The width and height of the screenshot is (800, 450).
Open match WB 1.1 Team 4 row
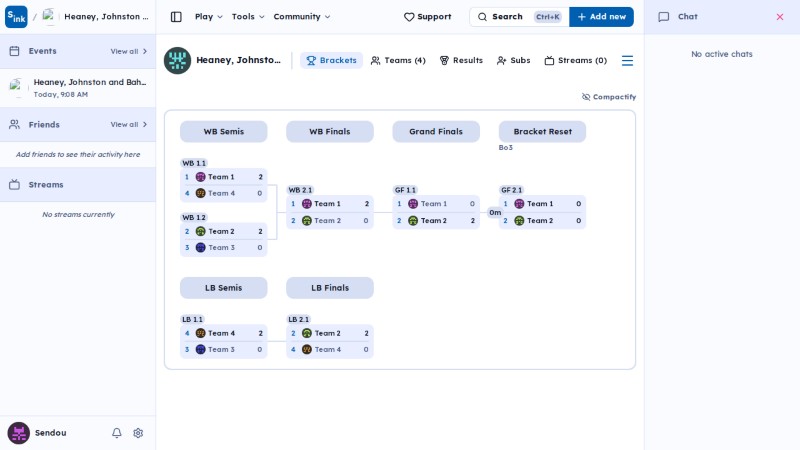[x=223, y=193]
